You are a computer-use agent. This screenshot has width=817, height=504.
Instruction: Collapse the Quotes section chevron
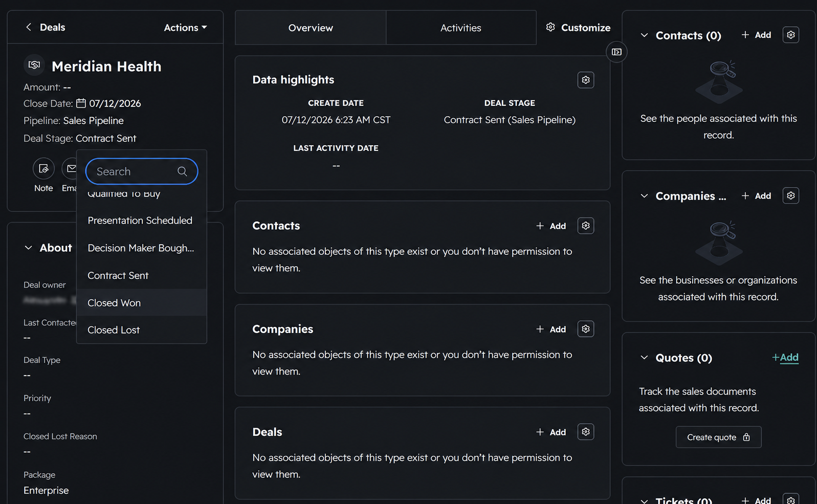click(x=644, y=358)
